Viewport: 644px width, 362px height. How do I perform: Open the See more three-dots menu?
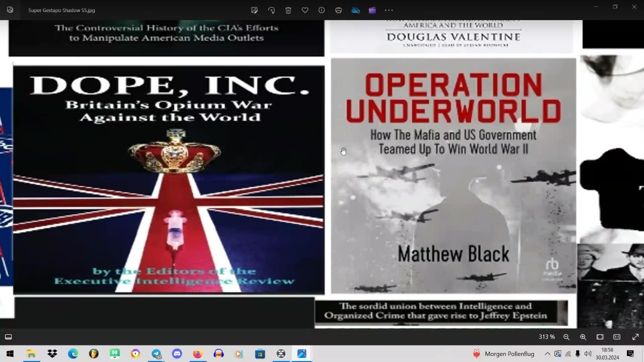click(389, 10)
